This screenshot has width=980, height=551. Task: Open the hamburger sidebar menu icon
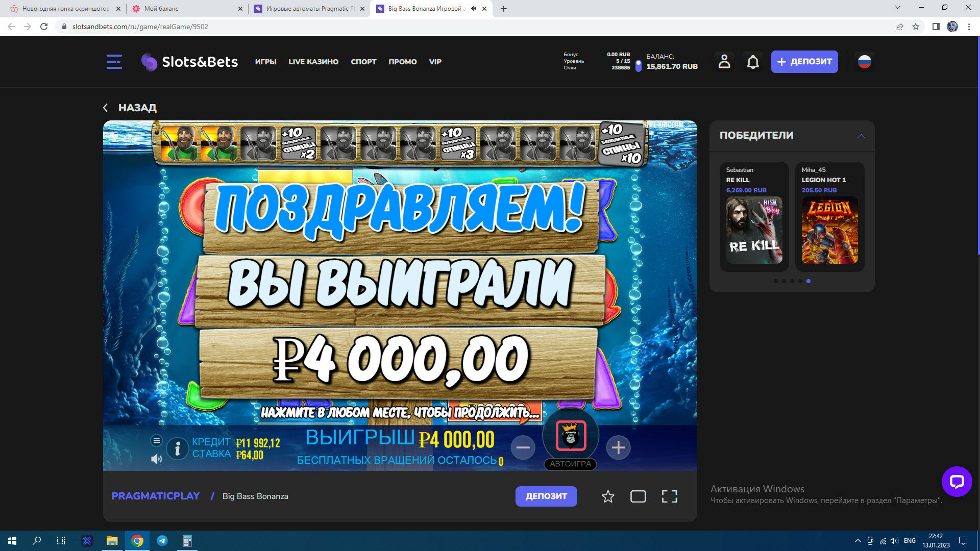[x=114, y=62]
